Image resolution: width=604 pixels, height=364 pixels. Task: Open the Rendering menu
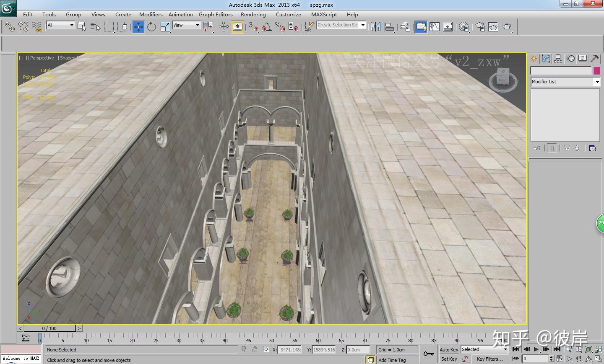[253, 14]
